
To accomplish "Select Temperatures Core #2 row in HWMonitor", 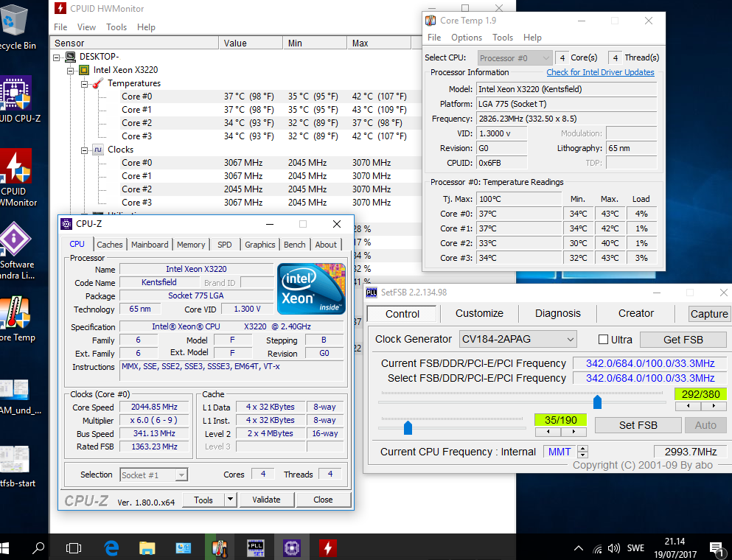I will 234,123.
